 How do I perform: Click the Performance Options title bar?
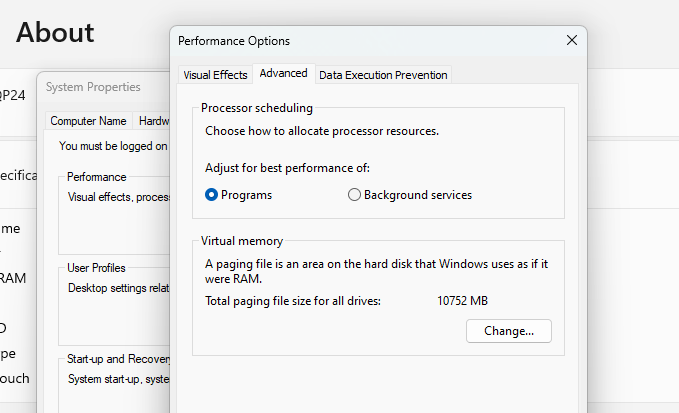pyautogui.click(x=350, y=41)
